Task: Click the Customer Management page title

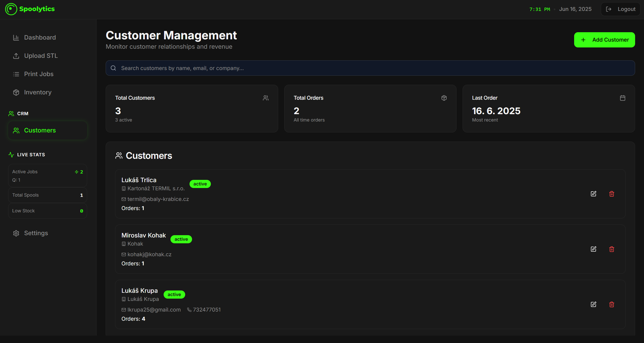Action: click(171, 35)
